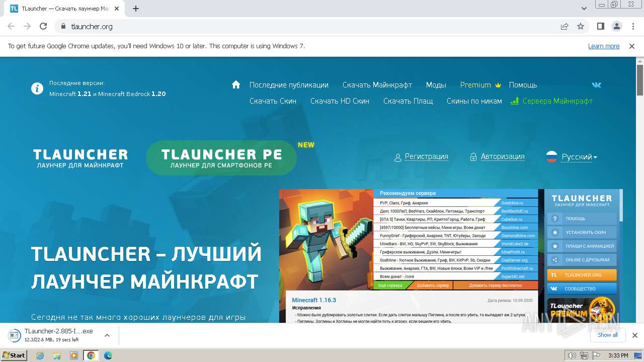
Task: Open a new tab with plus button
Action: click(136, 9)
